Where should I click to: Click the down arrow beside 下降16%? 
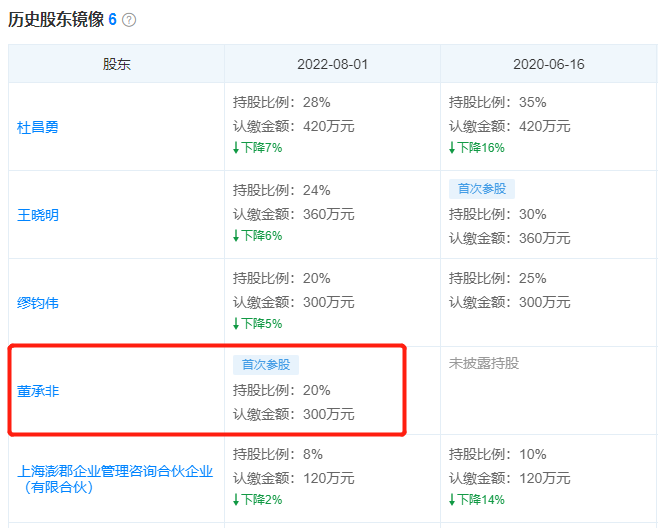452,147
